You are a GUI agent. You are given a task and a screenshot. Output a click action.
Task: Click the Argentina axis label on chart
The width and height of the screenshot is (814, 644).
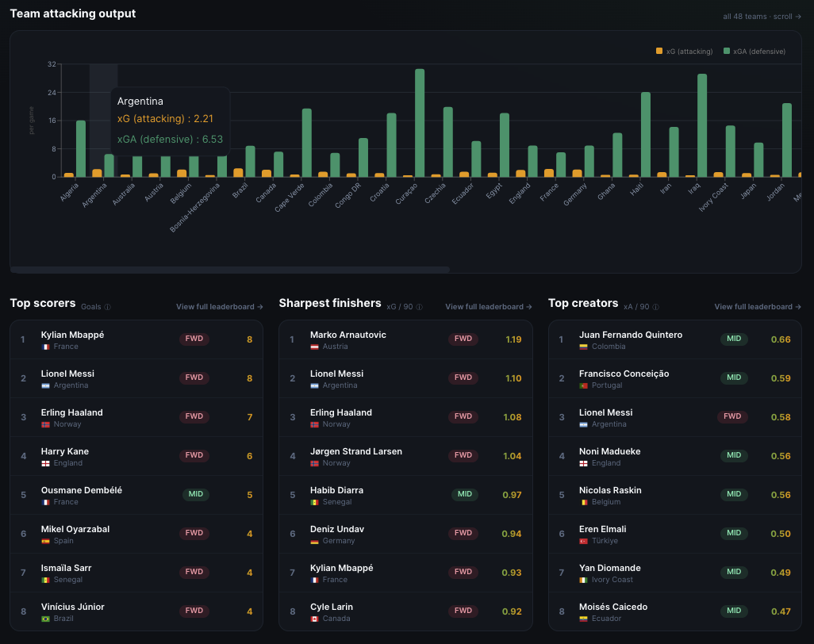94,195
